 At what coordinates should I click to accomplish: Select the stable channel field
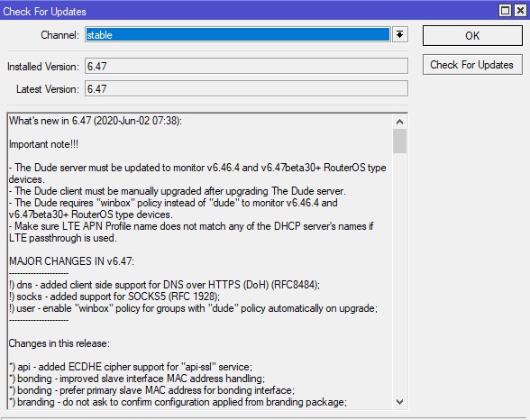[238, 35]
